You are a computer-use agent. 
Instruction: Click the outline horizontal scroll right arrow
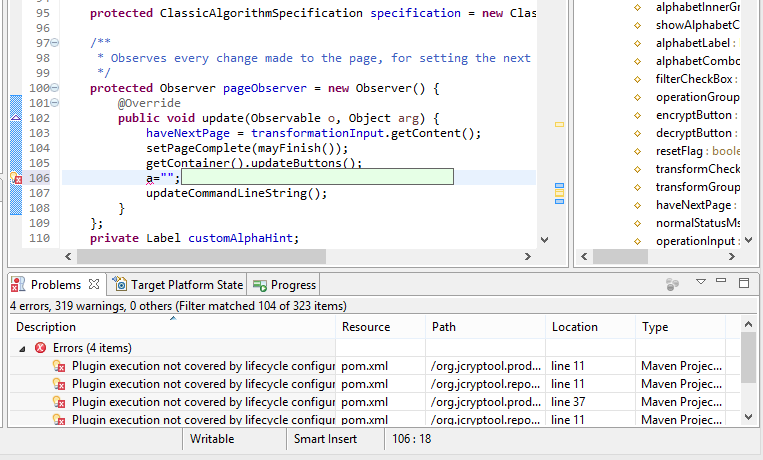731,257
